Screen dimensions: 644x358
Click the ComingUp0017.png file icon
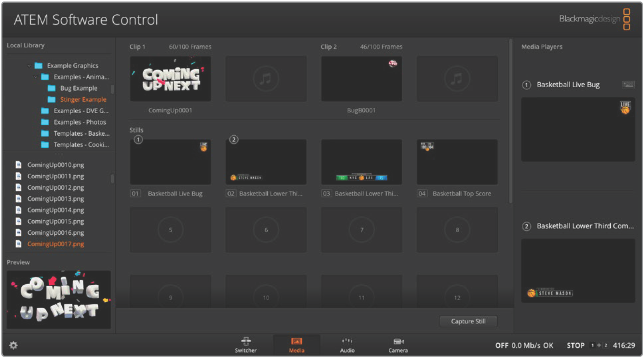point(18,244)
